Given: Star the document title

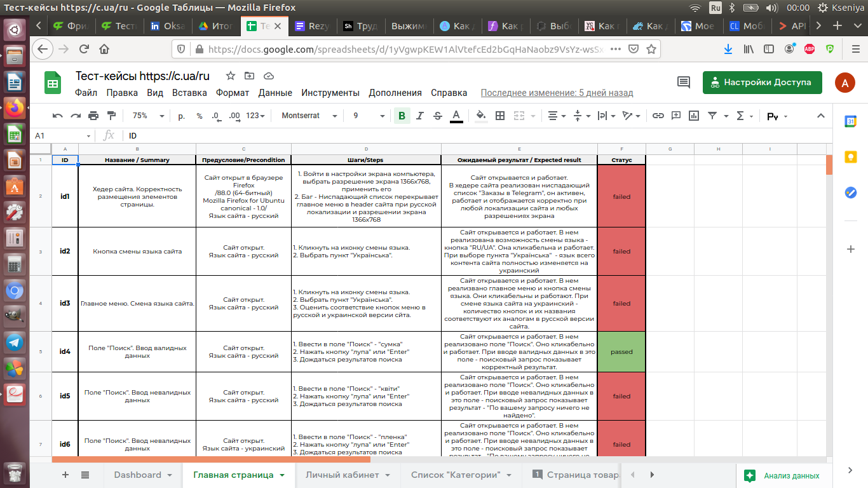Looking at the screenshot, I should (230, 76).
